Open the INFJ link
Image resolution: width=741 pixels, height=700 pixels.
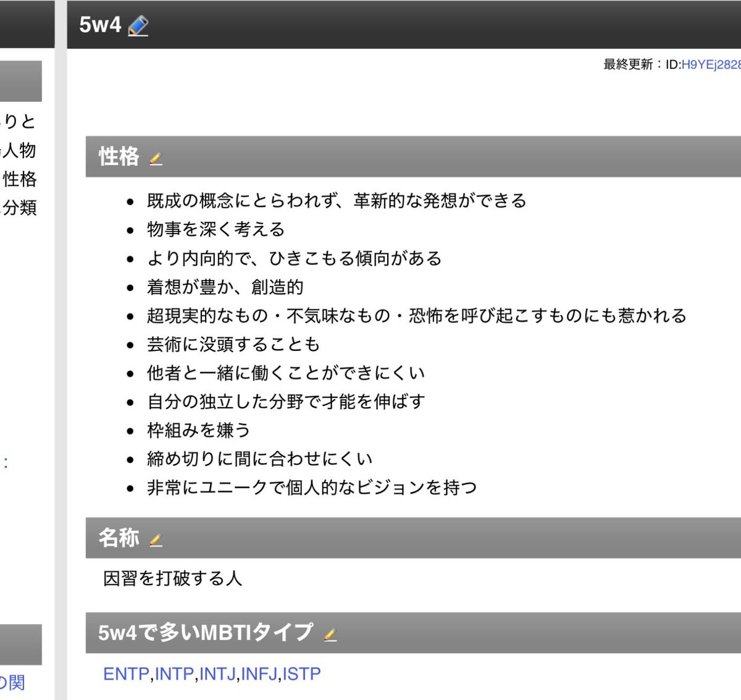point(259,673)
